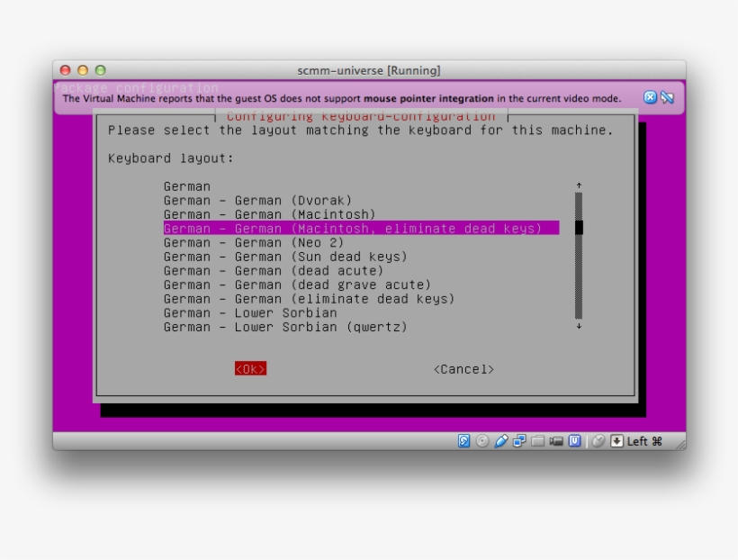The width and height of the screenshot is (738, 560).
Task: Suppress the notification with the crossed-out message icon
Action: 667,97
